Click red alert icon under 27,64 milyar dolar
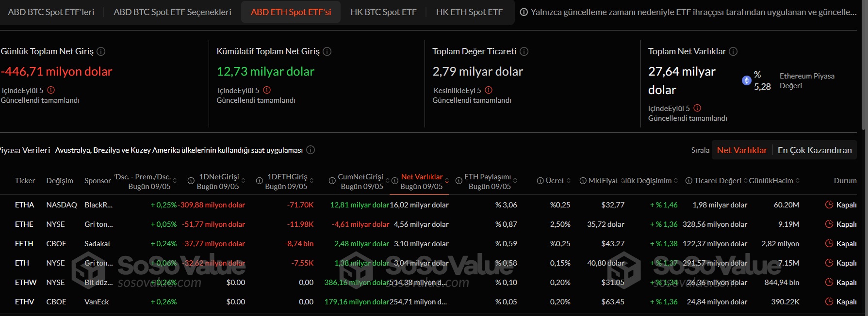Image resolution: width=868 pixels, height=316 pixels. click(697, 108)
